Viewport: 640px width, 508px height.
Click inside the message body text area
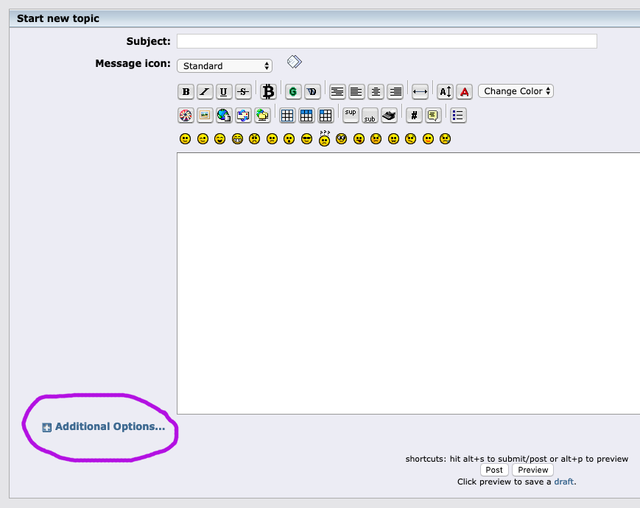[408, 283]
